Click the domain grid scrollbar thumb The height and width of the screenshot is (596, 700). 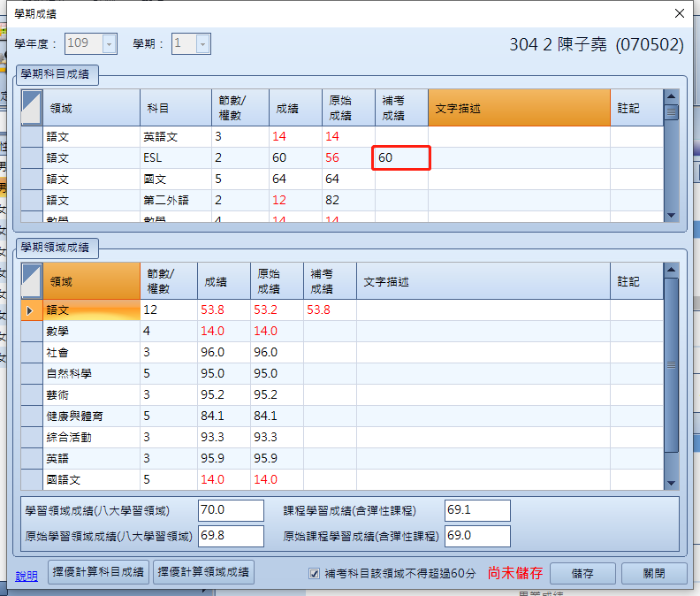[671, 365]
